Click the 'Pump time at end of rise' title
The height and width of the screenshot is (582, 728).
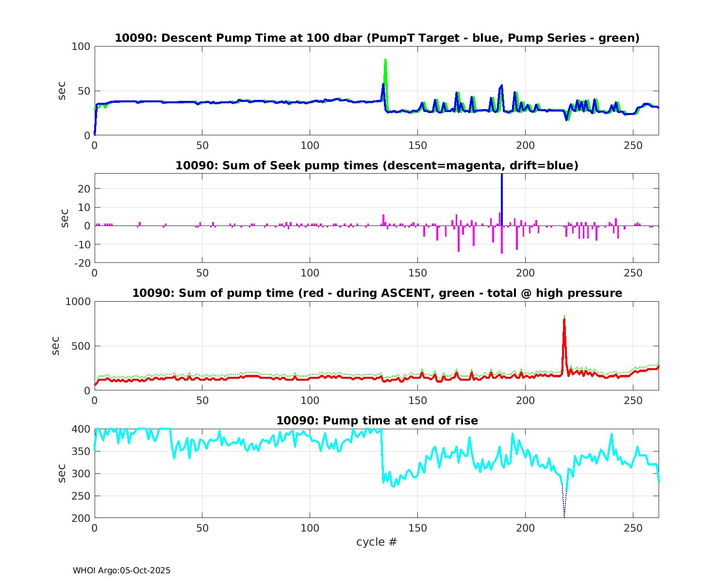(377, 420)
